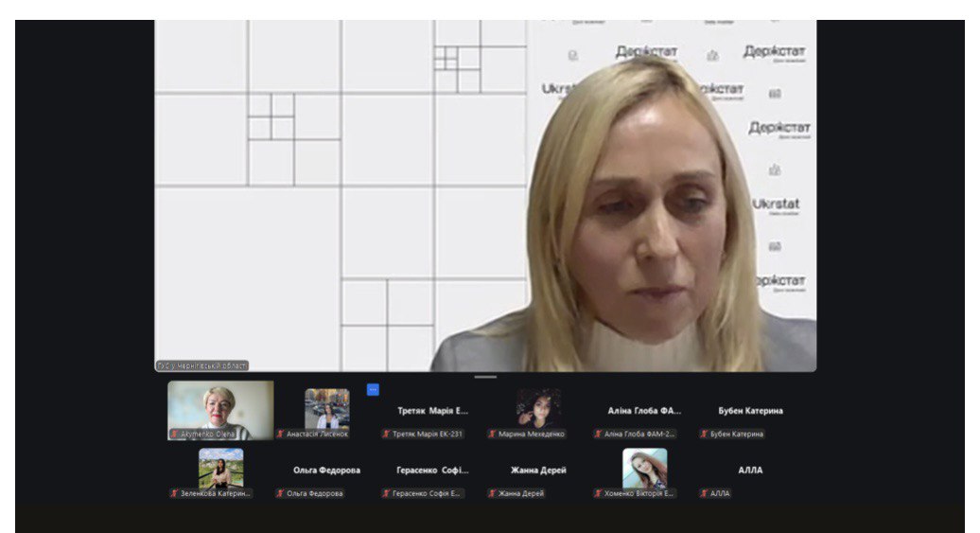Click muted mic icon beside Ольга Федорова label
The width and height of the screenshot is (980, 533).
point(280,493)
